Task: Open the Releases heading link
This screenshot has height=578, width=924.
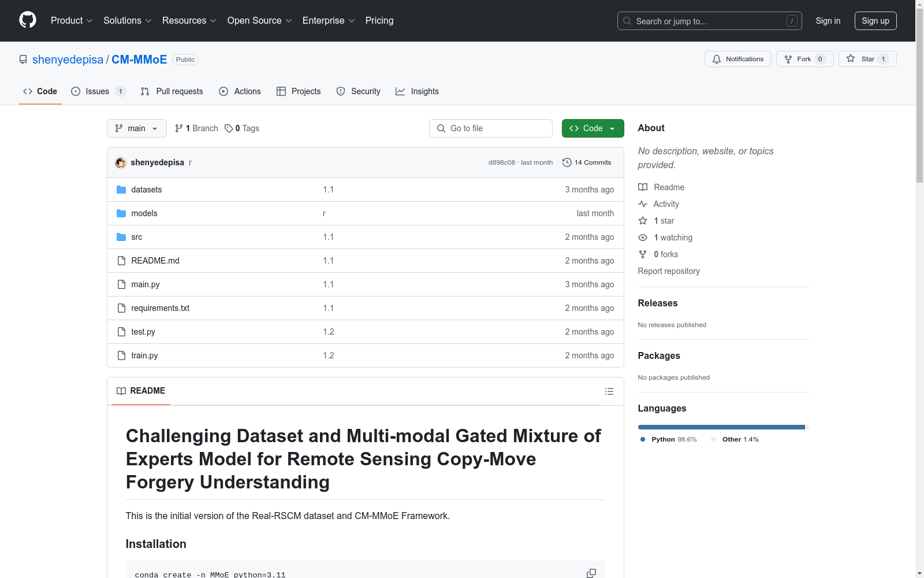Action: pyautogui.click(x=658, y=303)
